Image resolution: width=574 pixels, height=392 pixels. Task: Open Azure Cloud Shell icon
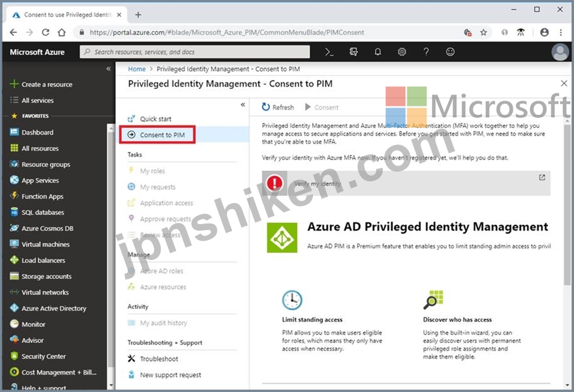(329, 52)
